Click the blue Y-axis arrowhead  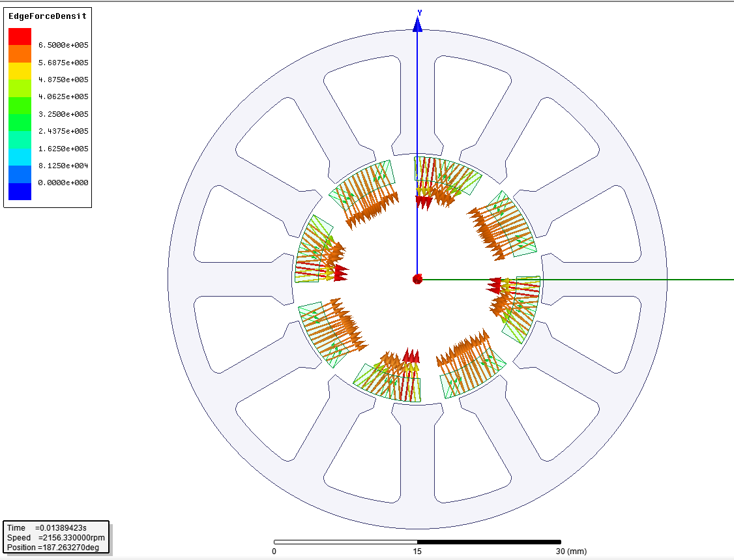(x=418, y=25)
